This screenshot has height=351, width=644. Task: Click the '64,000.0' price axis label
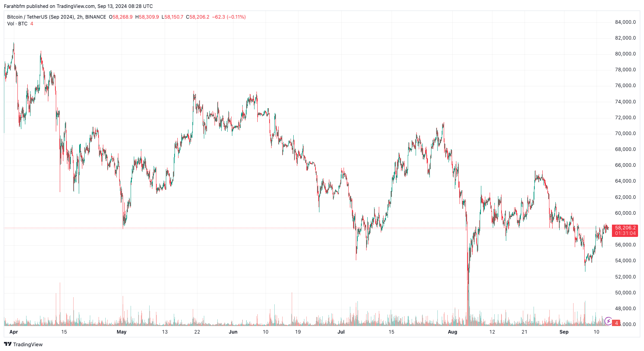(625, 181)
